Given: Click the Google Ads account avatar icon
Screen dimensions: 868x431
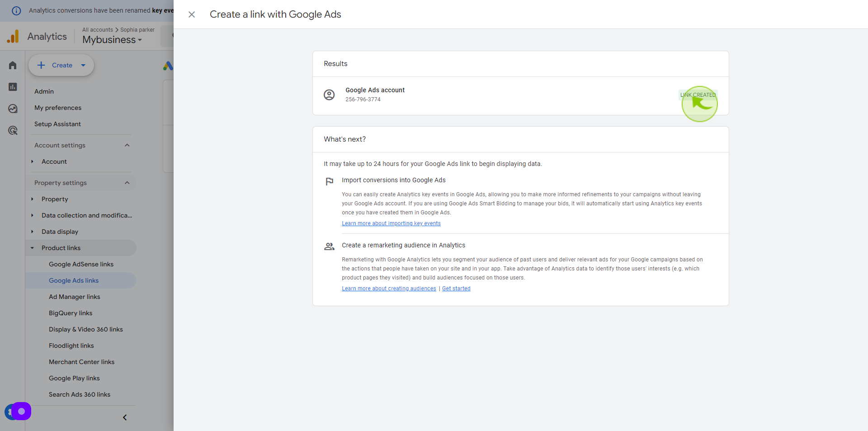Looking at the screenshot, I should pyautogui.click(x=329, y=95).
